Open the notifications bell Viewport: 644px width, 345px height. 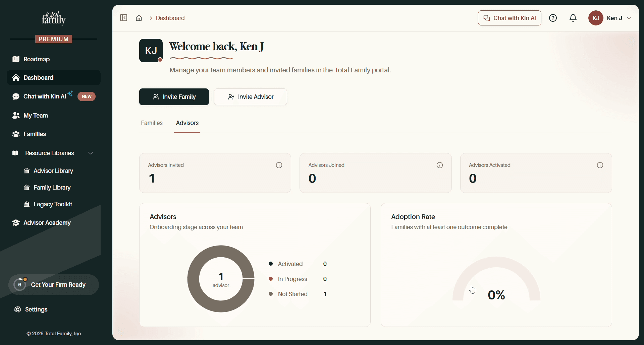pyautogui.click(x=573, y=18)
